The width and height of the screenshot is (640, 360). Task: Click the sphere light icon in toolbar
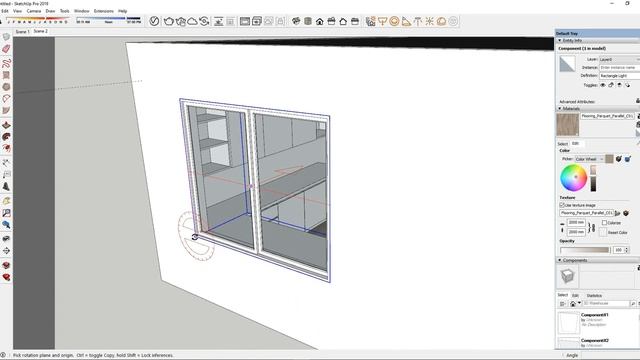click(394, 21)
